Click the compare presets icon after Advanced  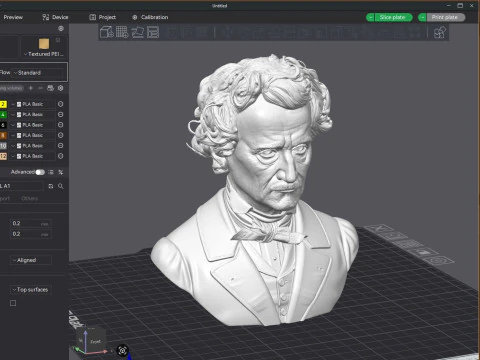tap(61, 172)
